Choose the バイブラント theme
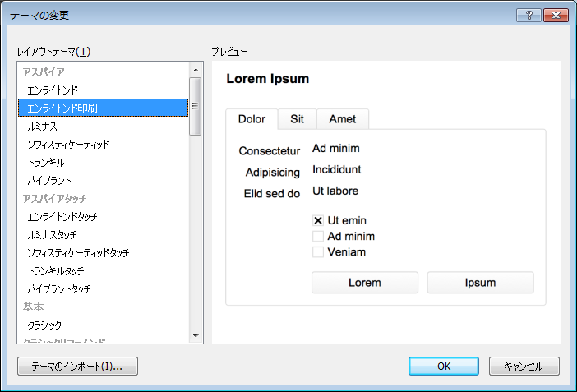 [103, 180]
